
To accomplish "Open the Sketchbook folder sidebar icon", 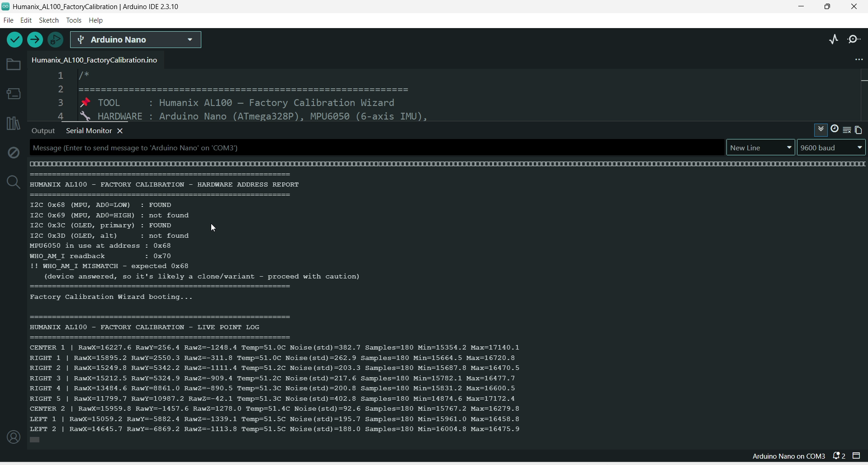I will click(x=14, y=65).
